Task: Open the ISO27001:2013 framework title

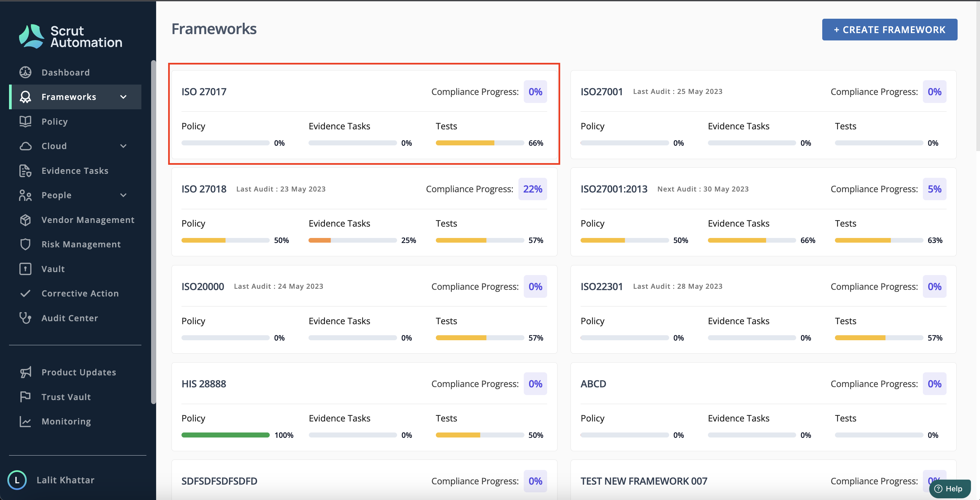Action: click(x=614, y=189)
